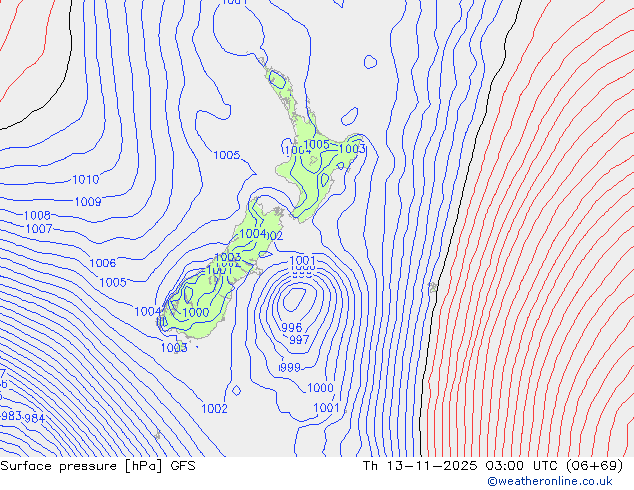Click the 1010 isobar label
634x490 pixels.
(x=86, y=180)
